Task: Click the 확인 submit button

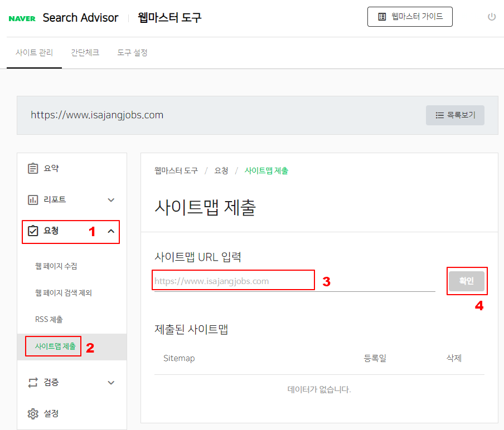Action: [467, 281]
